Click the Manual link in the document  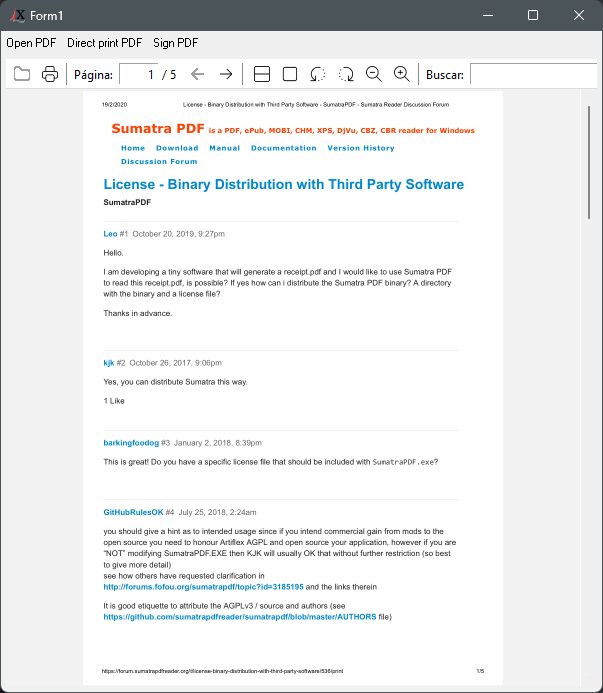pyautogui.click(x=225, y=148)
